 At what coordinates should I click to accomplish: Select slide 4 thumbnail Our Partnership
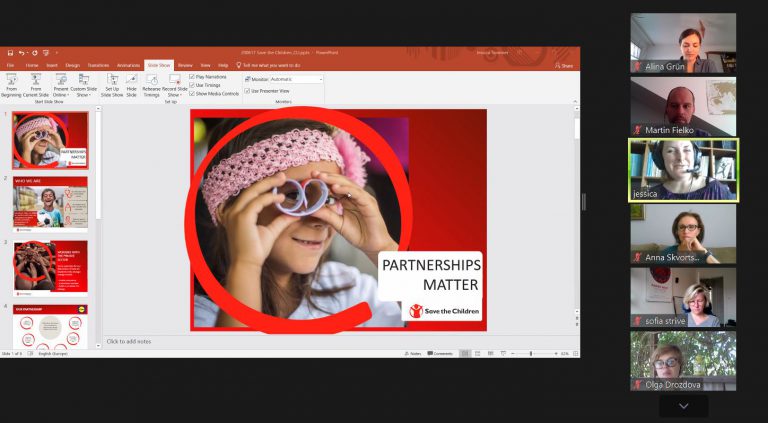(50, 327)
